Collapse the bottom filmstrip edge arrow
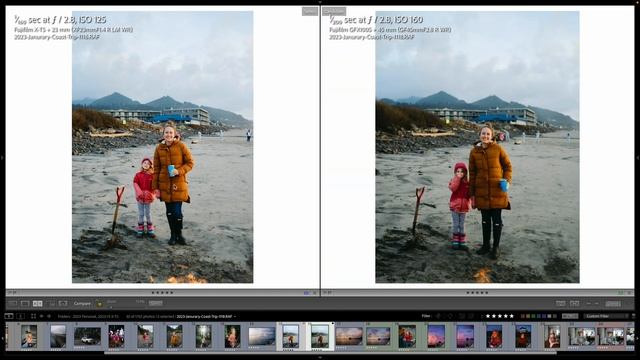The height and width of the screenshot is (360, 640). coord(320,358)
